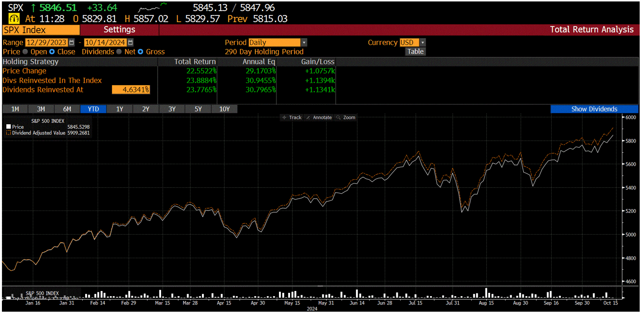Switch to the 1Y chart tab
The width and height of the screenshot is (644, 316).
(119, 109)
